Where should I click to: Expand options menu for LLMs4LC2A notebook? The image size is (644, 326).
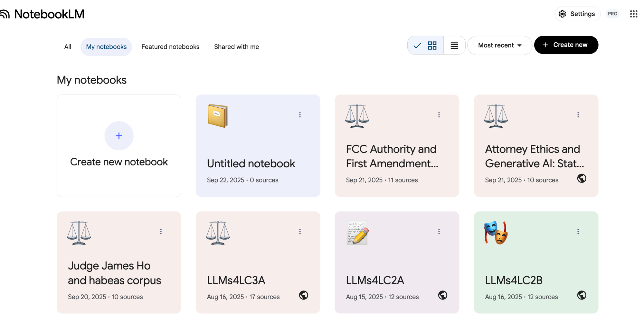click(x=439, y=232)
